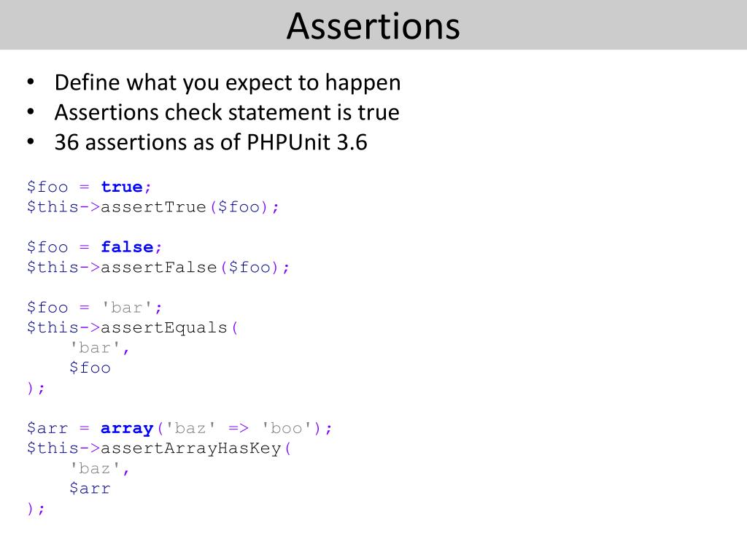Click the bold 'array' keyword
Image resolution: width=747 pixels, height=560 pixels.
point(127,428)
